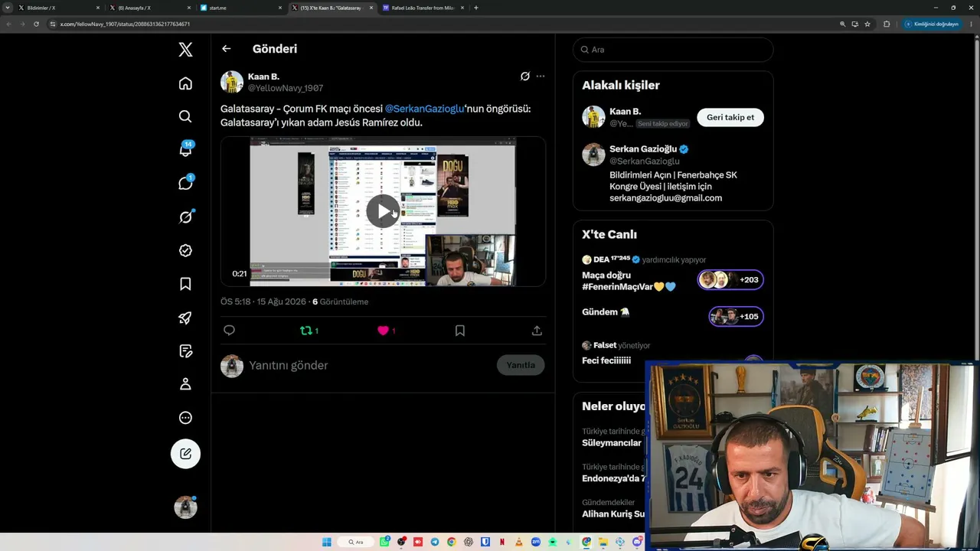Open the verified badge icon in sidebar
This screenshot has height=551, width=980.
point(185,250)
